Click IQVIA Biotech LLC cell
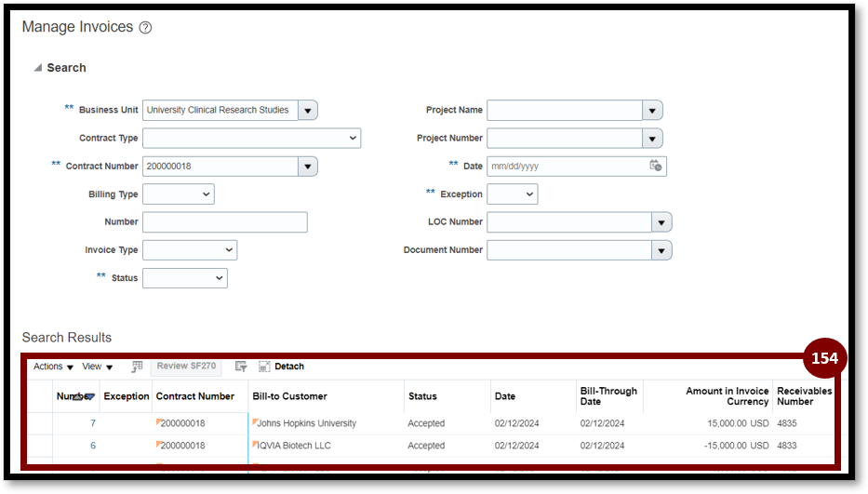This screenshot has width=868, height=494. pyautogui.click(x=293, y=446)
